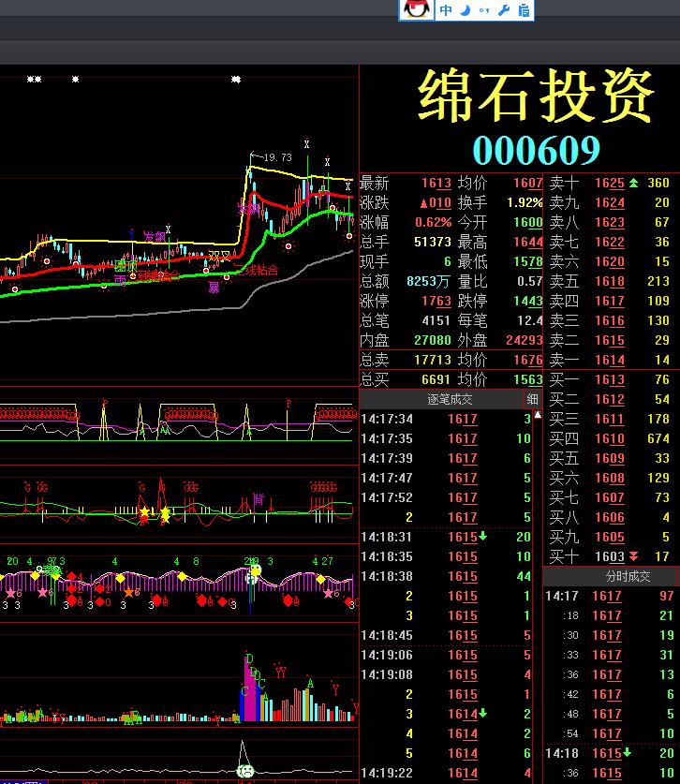Click the red down arrows beside 买十

click(x=633, y=556)
